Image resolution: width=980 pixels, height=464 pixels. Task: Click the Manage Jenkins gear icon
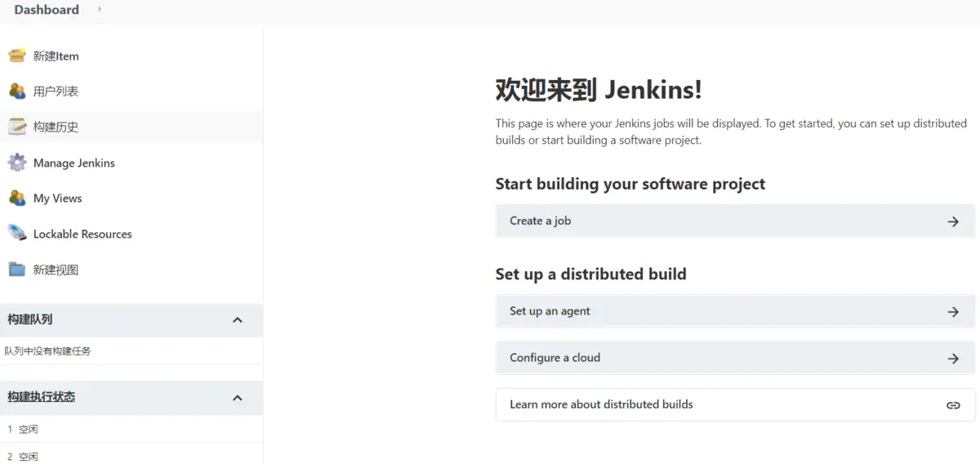17,163
